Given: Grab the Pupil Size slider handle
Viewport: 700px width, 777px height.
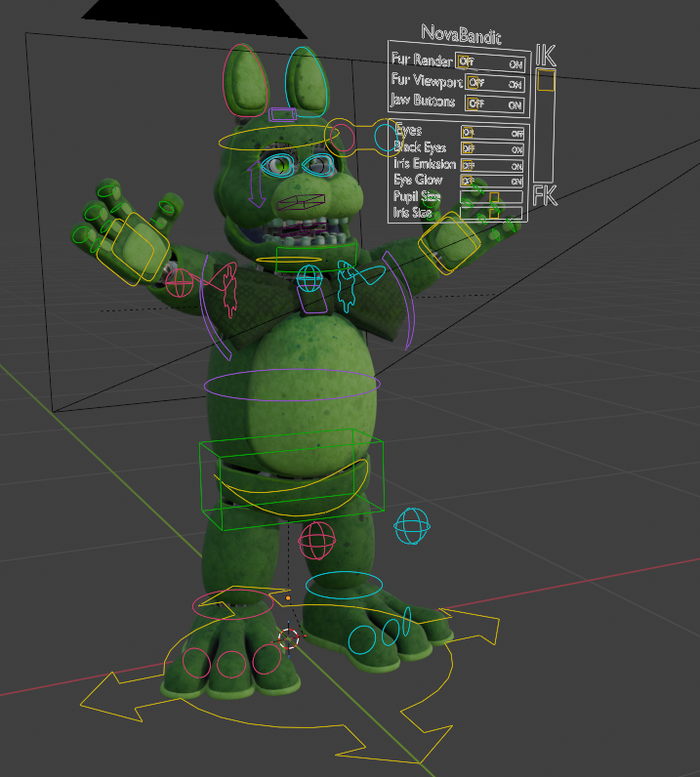Looking at the screenshot, I should pyautogui.click(x=494, y=198).
